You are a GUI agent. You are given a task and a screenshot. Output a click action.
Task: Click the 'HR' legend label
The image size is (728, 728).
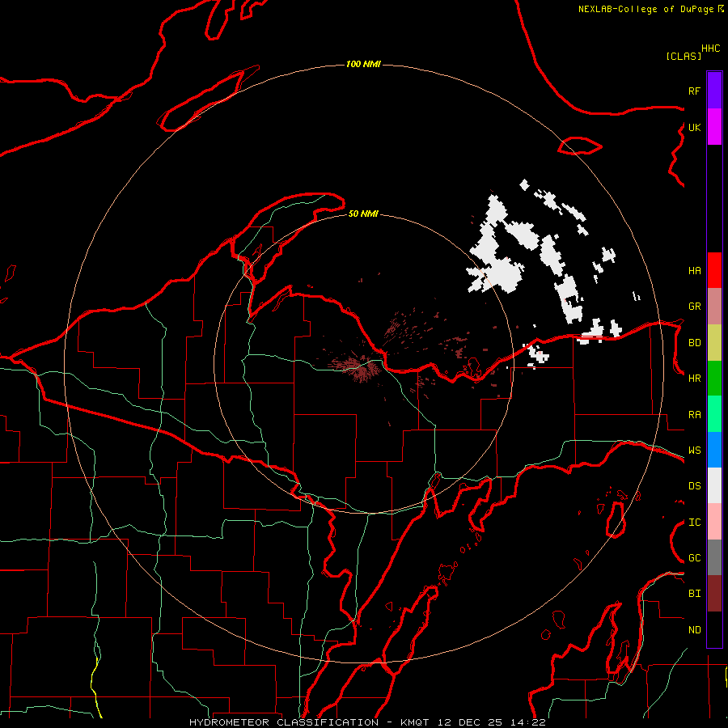pyautogui.click(x=695, y=379)
